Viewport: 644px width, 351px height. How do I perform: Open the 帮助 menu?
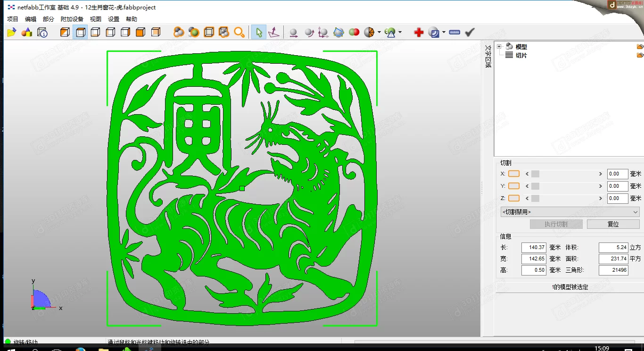(x=132, y=19)
